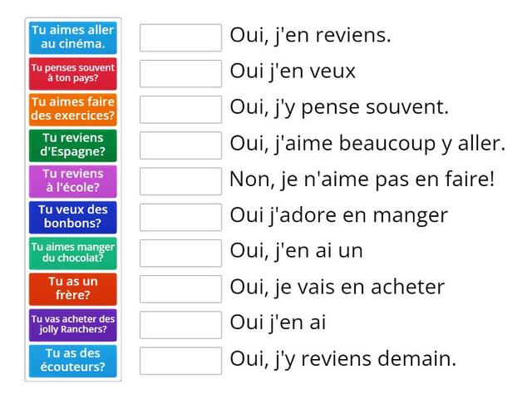Click the empty box beside 'Oui, j'en reviens.'
Image resolution: width=532 pixels, height=399 pixels.
click(x=180, y=37)
